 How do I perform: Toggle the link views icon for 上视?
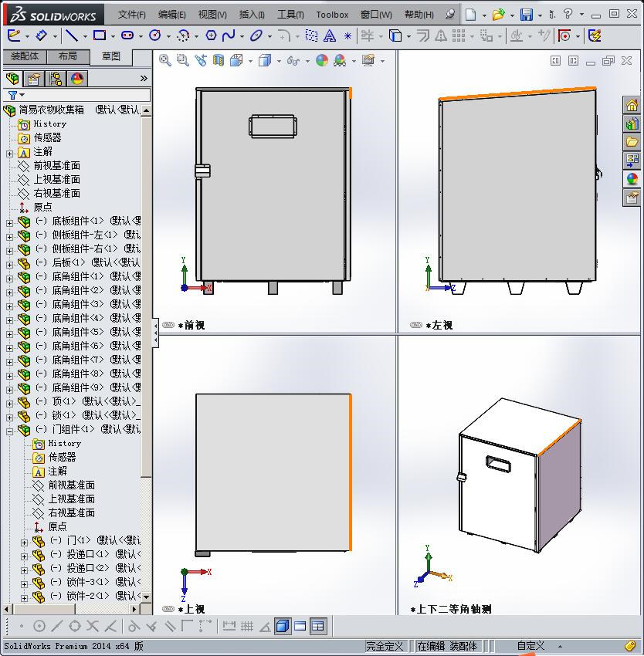(168, 609)
